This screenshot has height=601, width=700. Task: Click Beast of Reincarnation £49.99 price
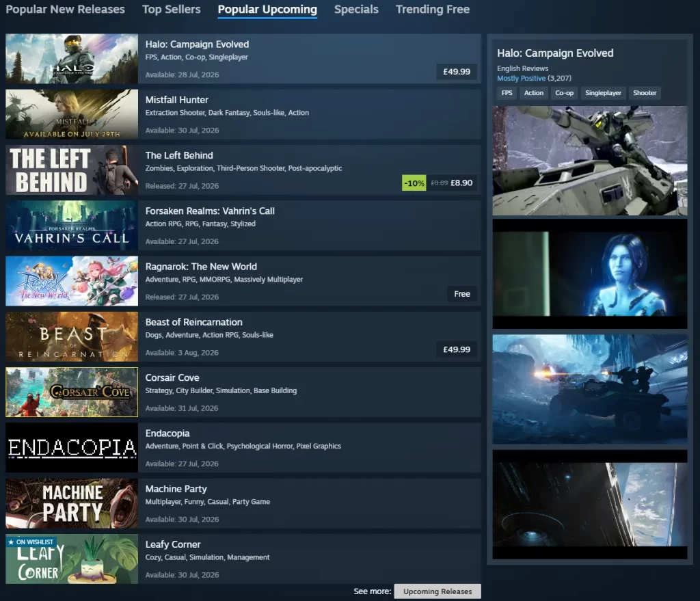tap(456, 349)
